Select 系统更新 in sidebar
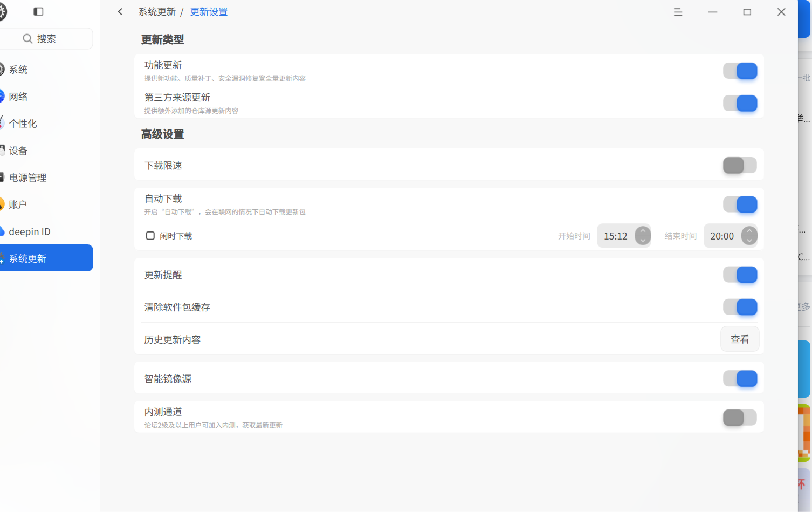 [45, 258]
